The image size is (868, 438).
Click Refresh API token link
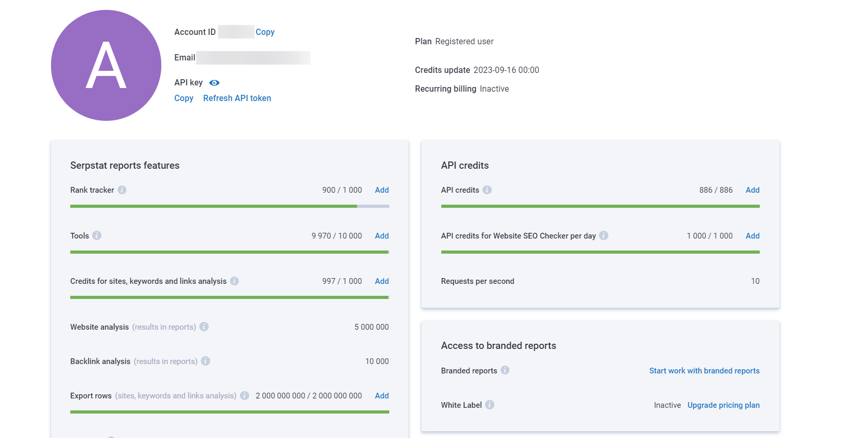pyautogui.click(x=237, y=98)
